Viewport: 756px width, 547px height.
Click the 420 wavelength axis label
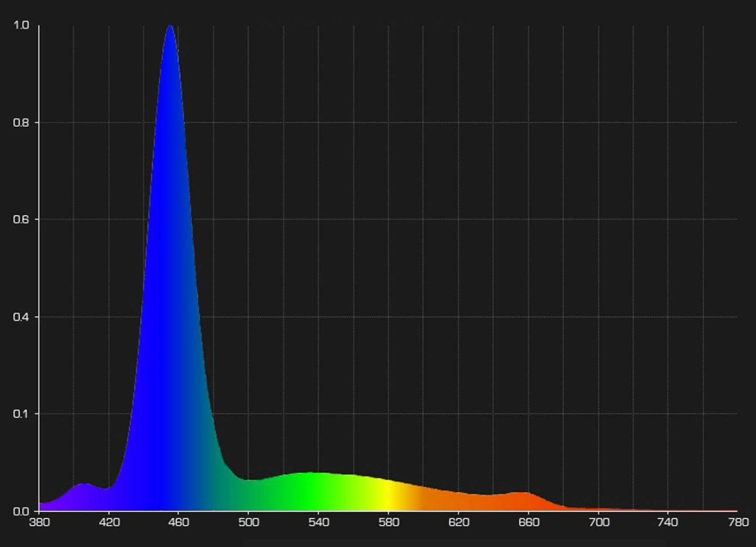109,522
